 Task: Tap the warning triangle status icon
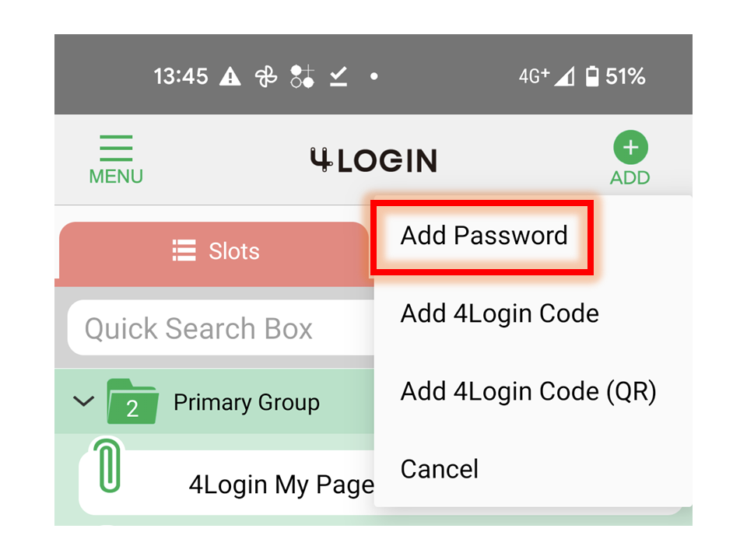(230, 76)
